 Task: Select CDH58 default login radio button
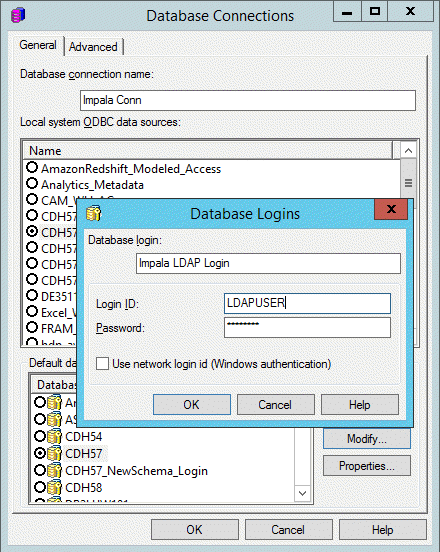[40, 488]
